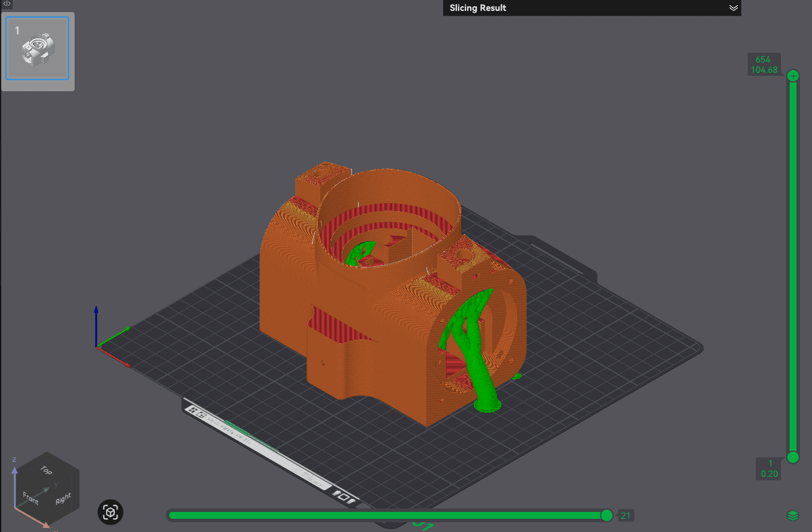The width and height of the screenshot is (812, 532).
Task: Click the layer badge showing 654 / 104.68
Action: [x=764, y=64]
